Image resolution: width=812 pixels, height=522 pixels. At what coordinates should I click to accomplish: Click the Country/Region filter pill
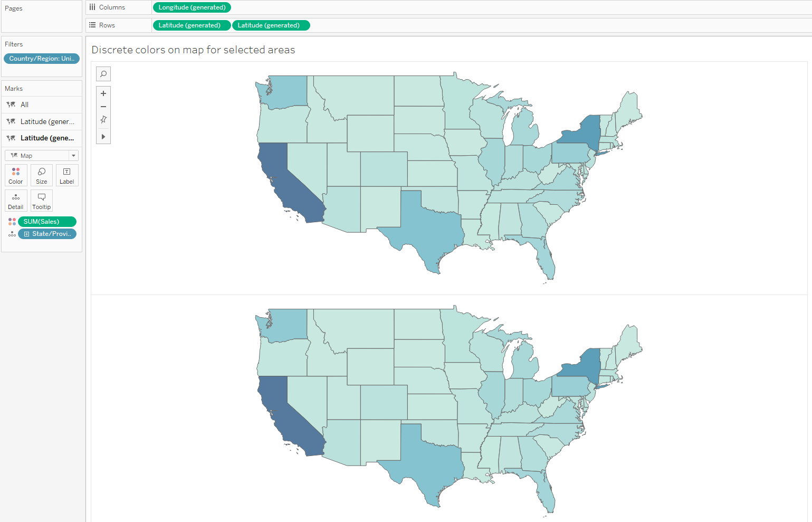[x=42, y=59]
